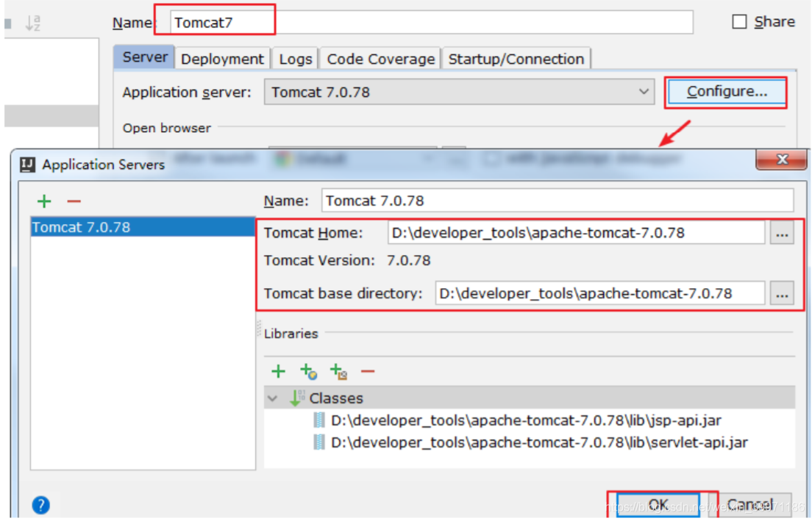The image size is (812, 521).
Task: Click the Open browser section label
Action: pos(167,128)
